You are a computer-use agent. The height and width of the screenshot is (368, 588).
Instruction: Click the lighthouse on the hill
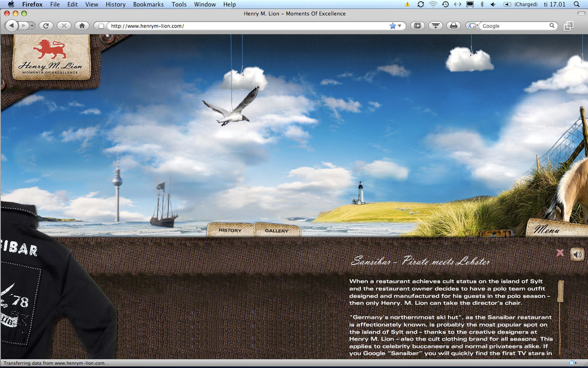pyautogui.click(x=359, y=193)
